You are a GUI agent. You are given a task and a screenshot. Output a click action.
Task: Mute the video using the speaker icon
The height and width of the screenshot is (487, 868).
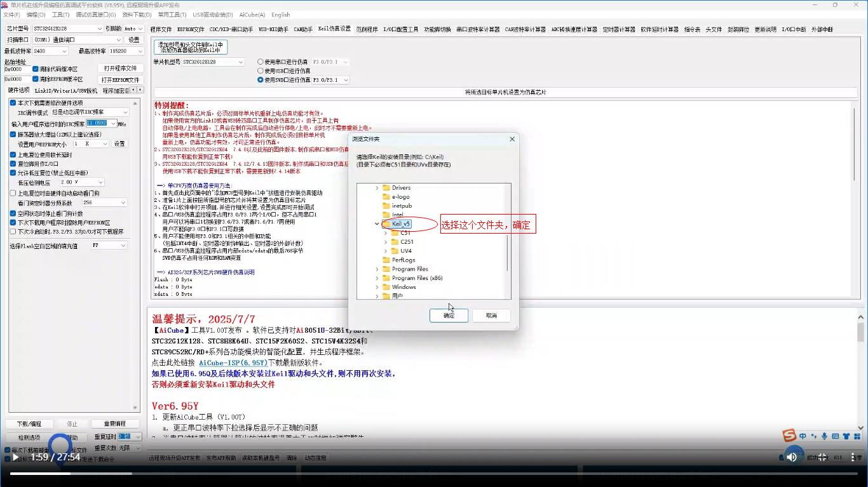tap(792, 457)
